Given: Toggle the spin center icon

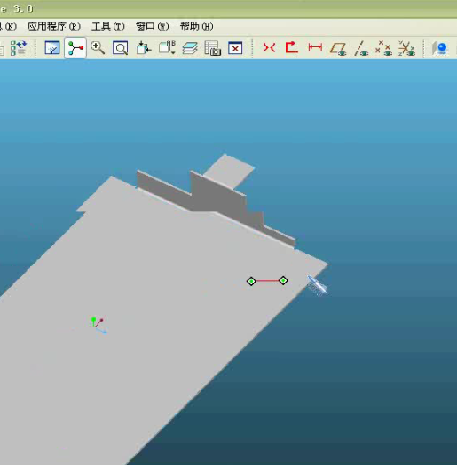Looking at the screenshot, I should [75, 48].
